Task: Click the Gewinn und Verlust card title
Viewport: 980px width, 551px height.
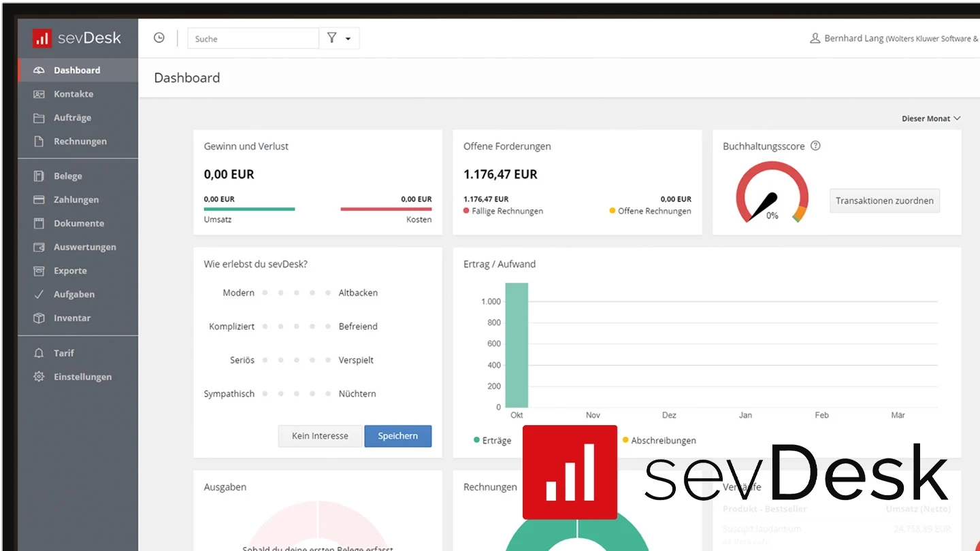Action: [x=246, y=146]
